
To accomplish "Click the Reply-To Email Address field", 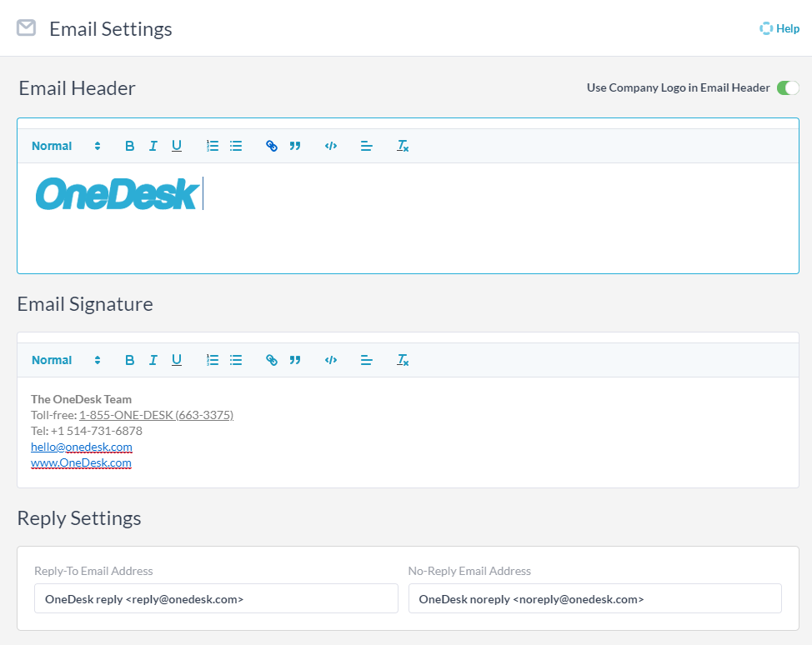I will pyautogui.click(x=216, y=599).
